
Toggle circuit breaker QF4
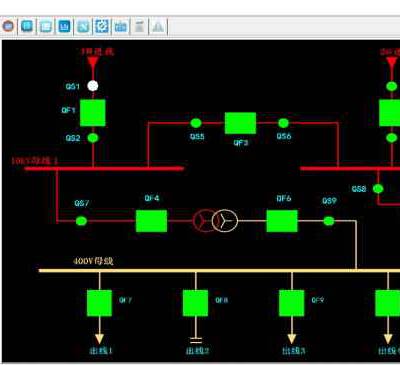click(152, 221)
